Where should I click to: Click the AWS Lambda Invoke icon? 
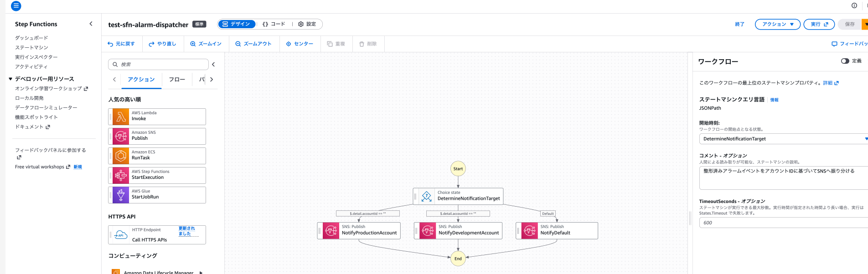121,117
